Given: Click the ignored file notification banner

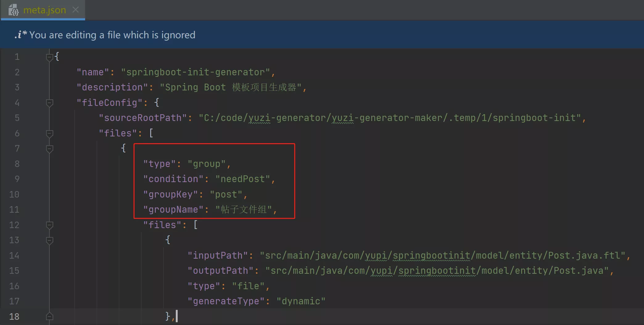Looking at the screenshot, I should click(x=322, y=35).
